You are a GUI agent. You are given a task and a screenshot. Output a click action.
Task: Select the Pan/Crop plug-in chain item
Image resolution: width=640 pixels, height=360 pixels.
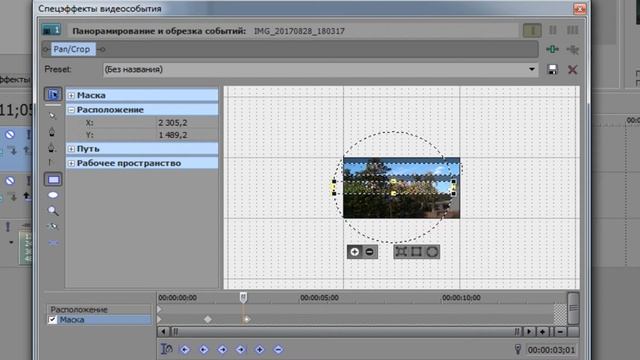coord(72,49)
